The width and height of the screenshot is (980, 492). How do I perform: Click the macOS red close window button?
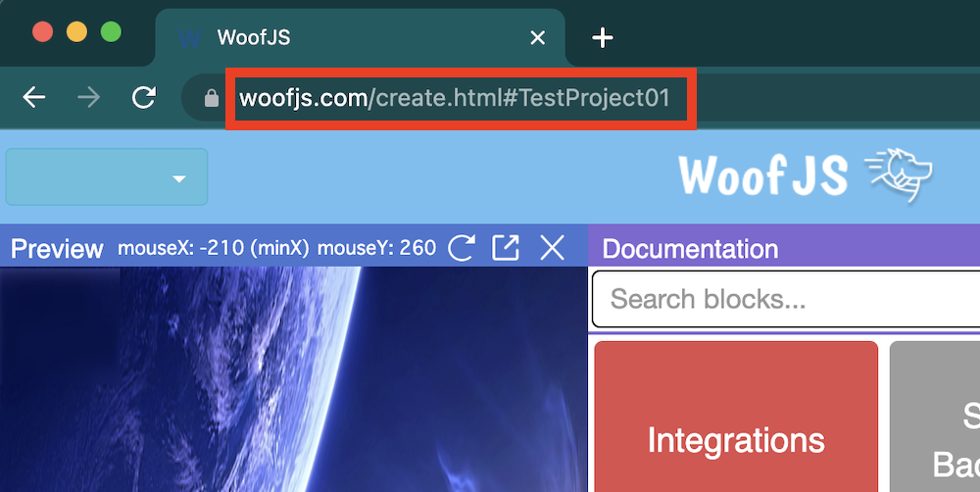point(42,32)
